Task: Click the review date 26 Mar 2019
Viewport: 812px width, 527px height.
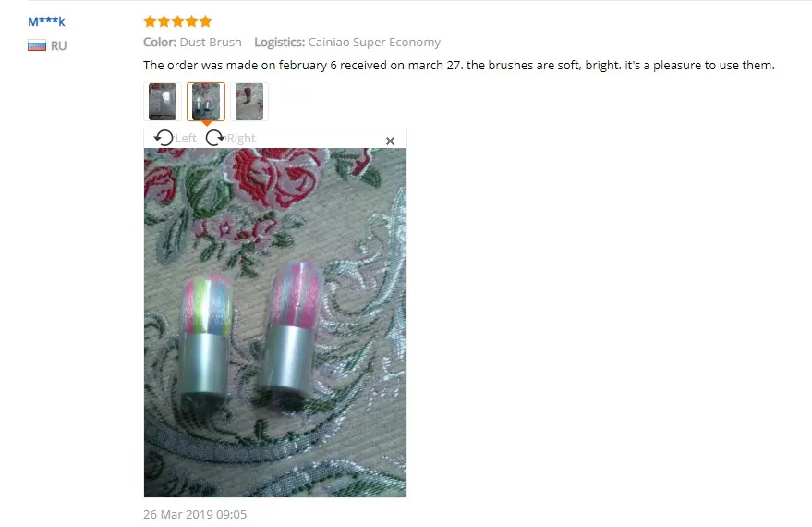Action: click(195, 515)
